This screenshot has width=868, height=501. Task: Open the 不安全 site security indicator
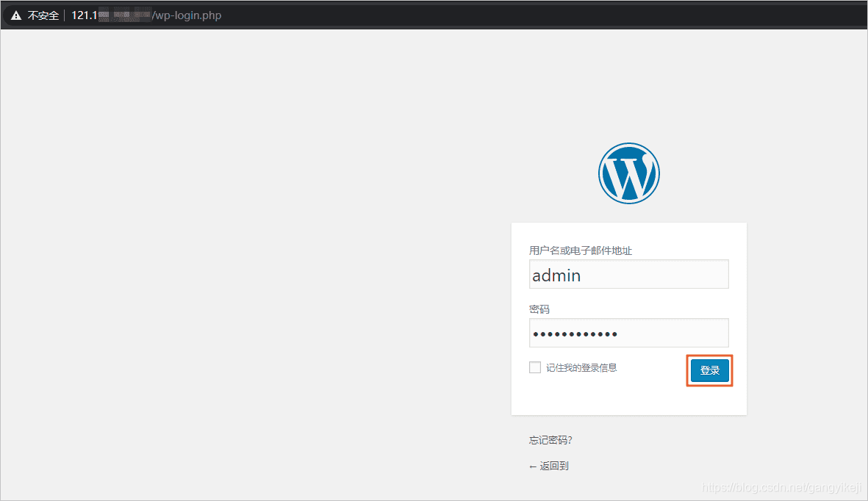(43, 15)
